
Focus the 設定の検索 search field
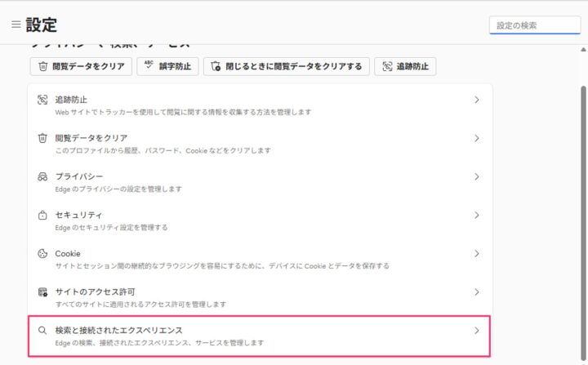(535, 25)
